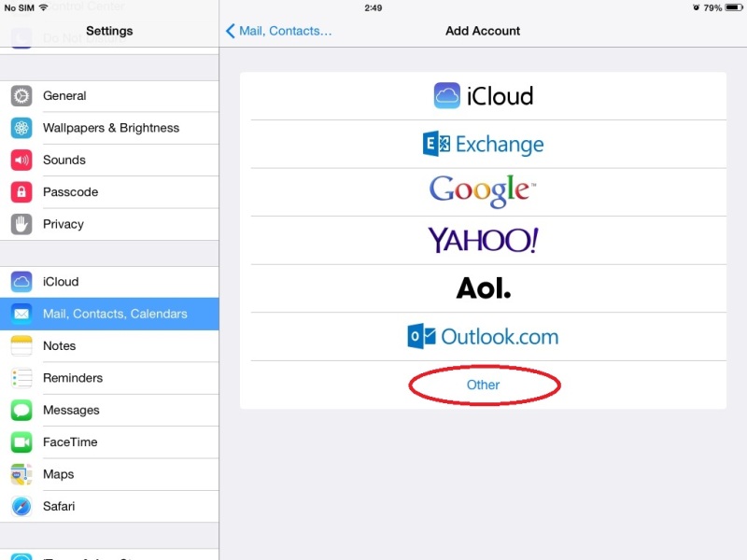Image resolution: width=747 pixels, height=560 pixels.
Task: Select the Maps icon in sidebar
Action: [21, 474]
